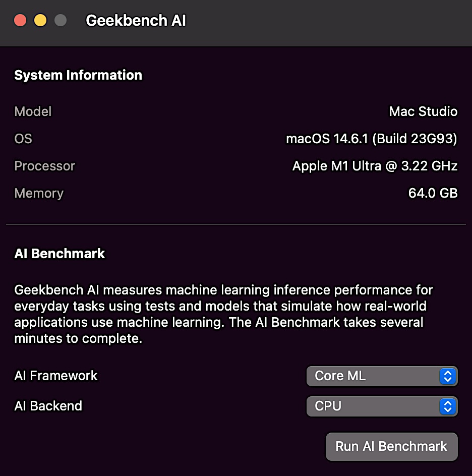
Task: Click the Memory row label
Action: point(39,194)
